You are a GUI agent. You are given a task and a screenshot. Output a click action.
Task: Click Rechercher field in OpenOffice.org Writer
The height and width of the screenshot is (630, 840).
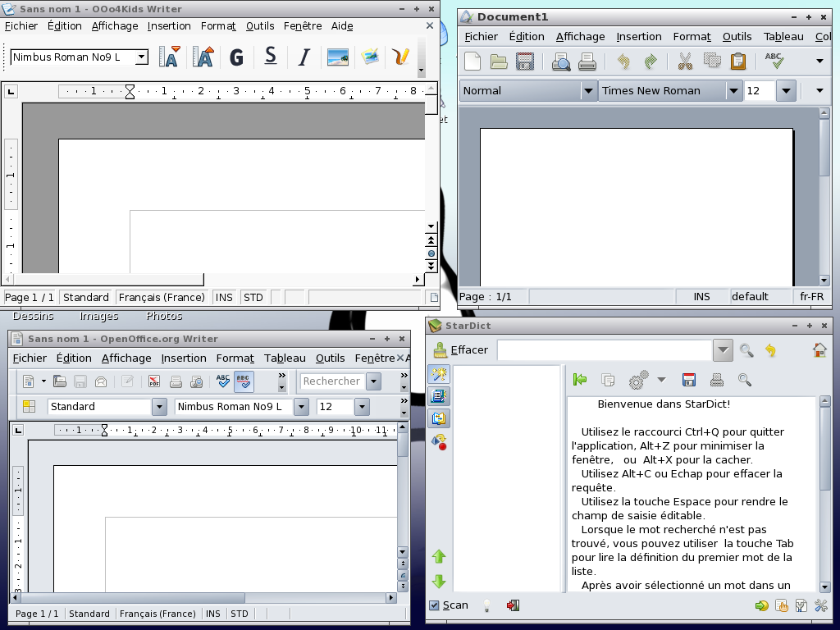coord(333,381)
